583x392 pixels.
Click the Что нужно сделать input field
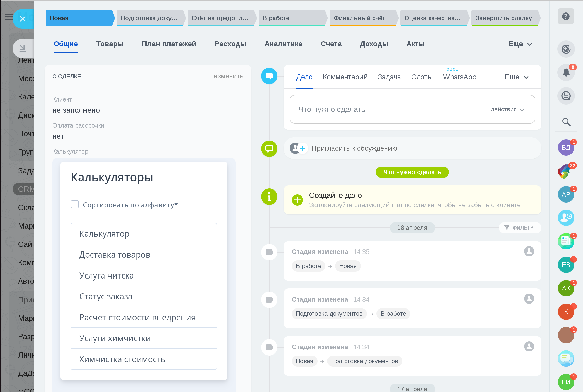click(x=383, y=110)
